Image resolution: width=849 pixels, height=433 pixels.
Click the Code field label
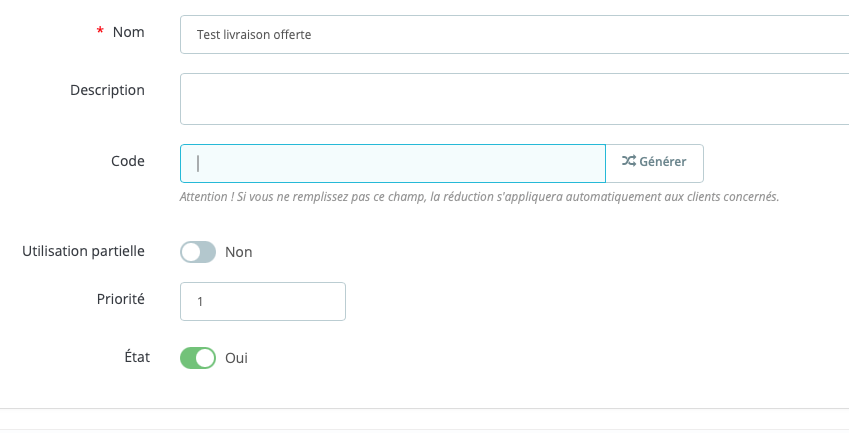click(x=128, y=161)
